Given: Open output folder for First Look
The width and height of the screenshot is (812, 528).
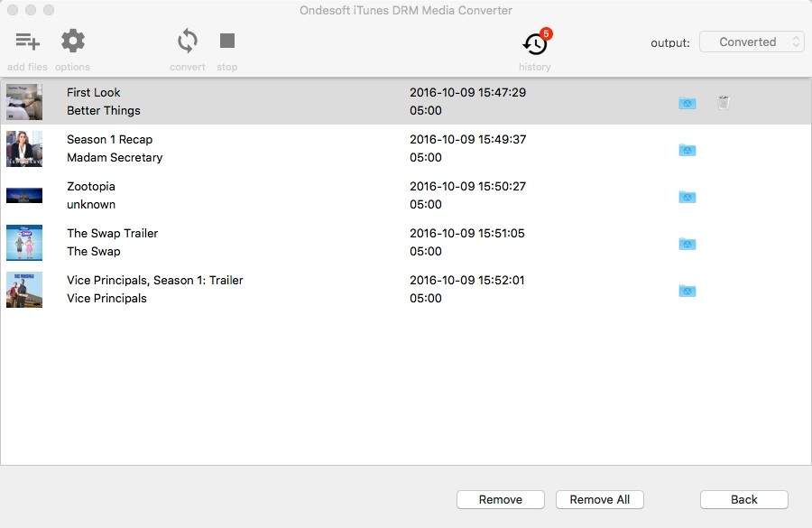Looking at the screenshot, I should click(x=687, y=103).
